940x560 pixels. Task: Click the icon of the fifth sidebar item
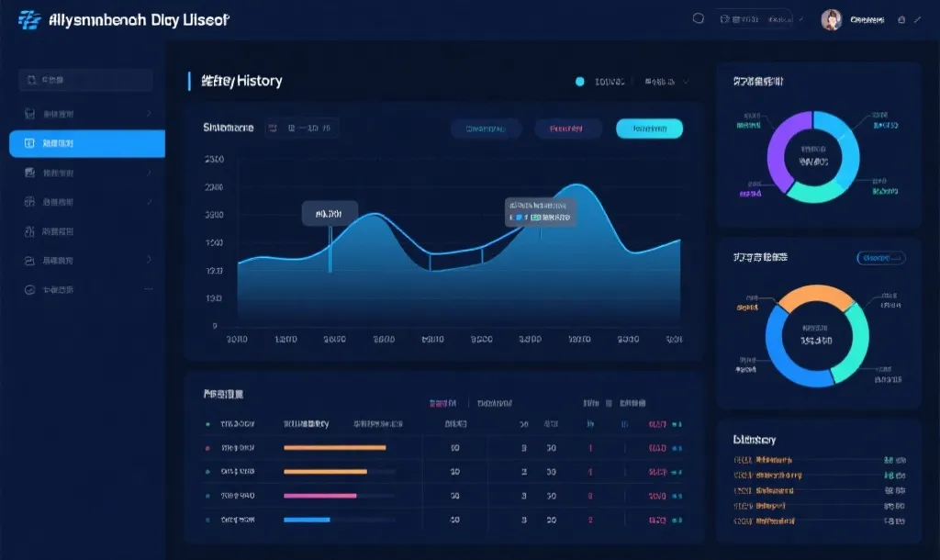(29, 231)
